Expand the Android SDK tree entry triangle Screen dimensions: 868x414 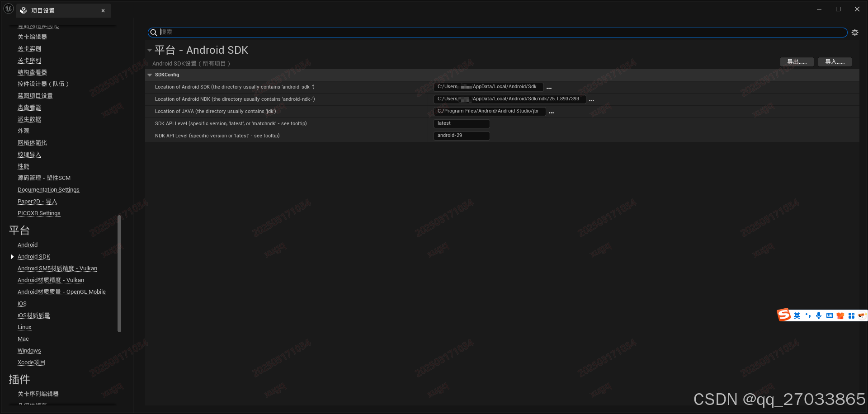[x=12, y=256]
